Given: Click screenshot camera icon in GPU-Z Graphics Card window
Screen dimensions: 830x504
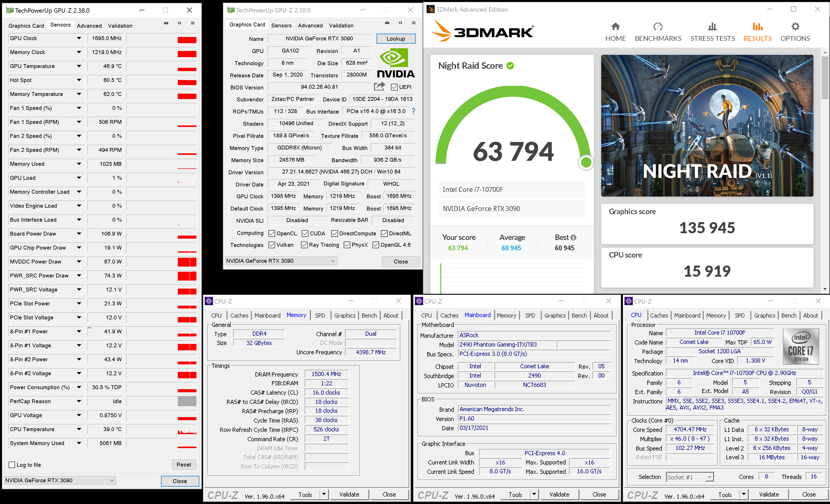Looking at the screenshot, I should (387, 23).
